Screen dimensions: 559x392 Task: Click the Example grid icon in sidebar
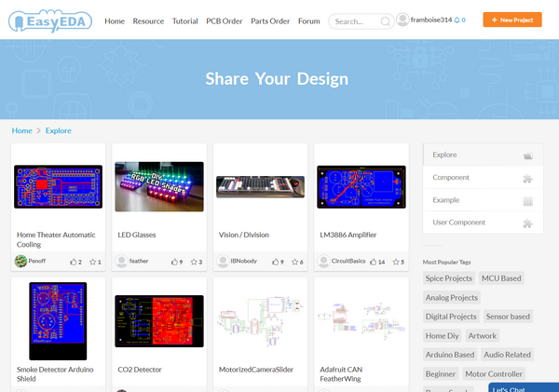click(528, 201)
